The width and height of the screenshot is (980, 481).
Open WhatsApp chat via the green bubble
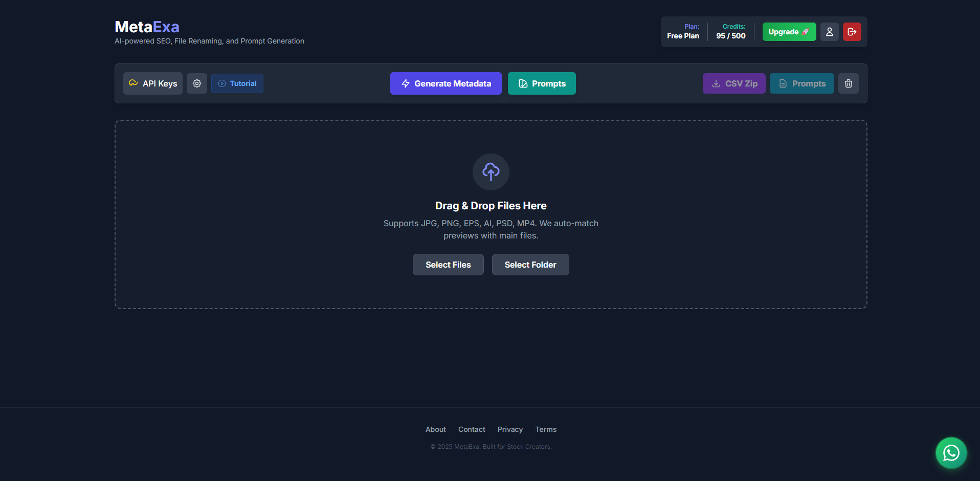951,453
